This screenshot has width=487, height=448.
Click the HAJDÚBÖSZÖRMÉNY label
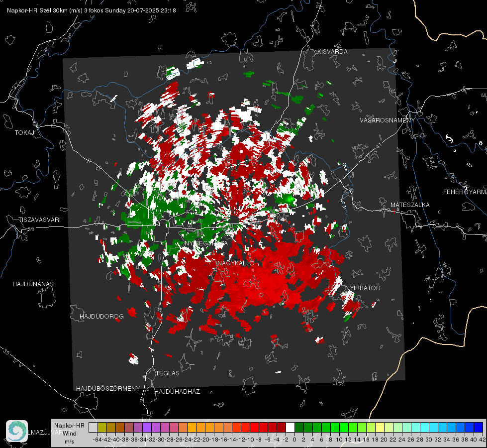click(108, 389)
